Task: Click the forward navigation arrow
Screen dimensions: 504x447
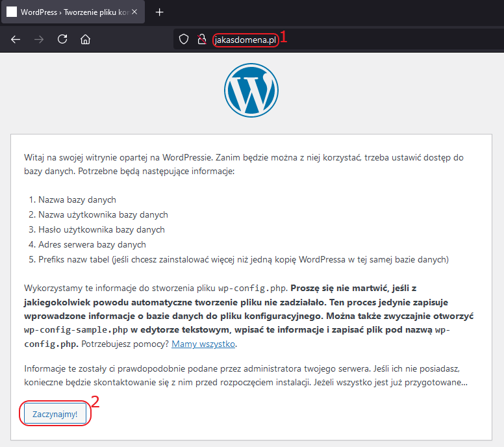Action: (x=39, y=40)
